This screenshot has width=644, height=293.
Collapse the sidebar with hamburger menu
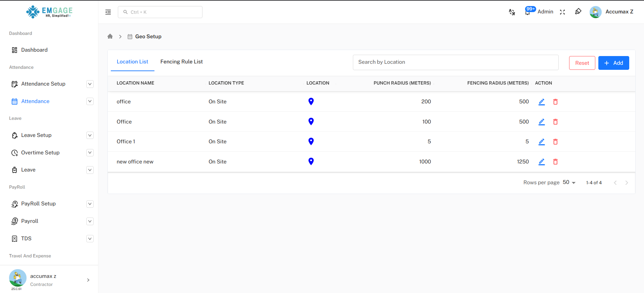[108, 12]
